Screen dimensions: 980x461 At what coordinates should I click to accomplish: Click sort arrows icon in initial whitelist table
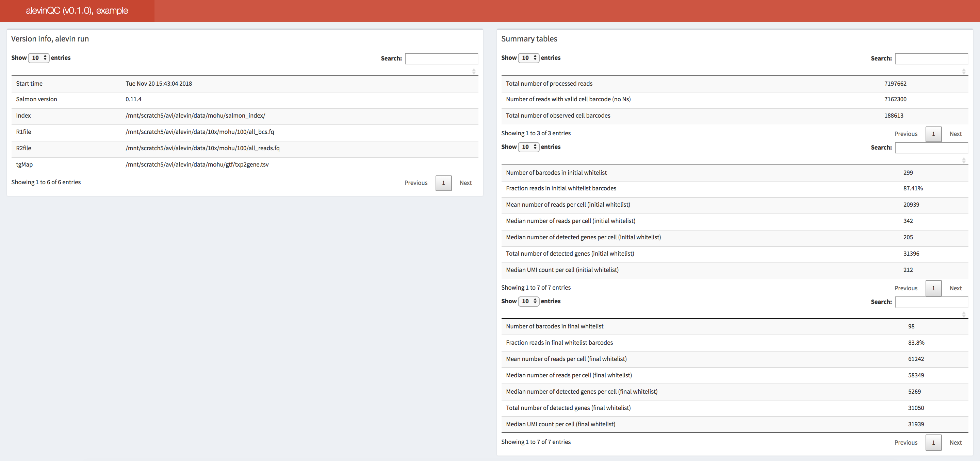click(x=964, y=160)
